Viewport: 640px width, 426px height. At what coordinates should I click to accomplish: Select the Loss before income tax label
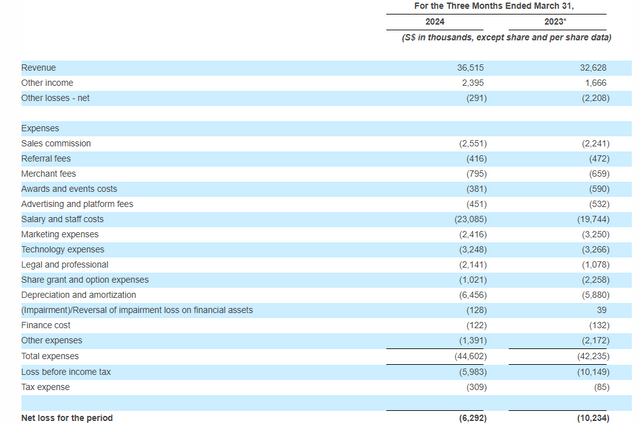pos(66,371)
